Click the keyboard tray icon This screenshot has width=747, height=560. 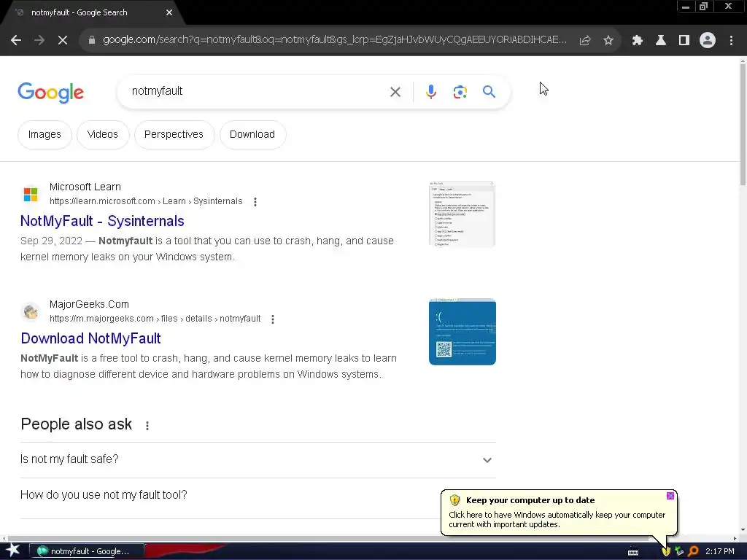[x=633, y=553]
